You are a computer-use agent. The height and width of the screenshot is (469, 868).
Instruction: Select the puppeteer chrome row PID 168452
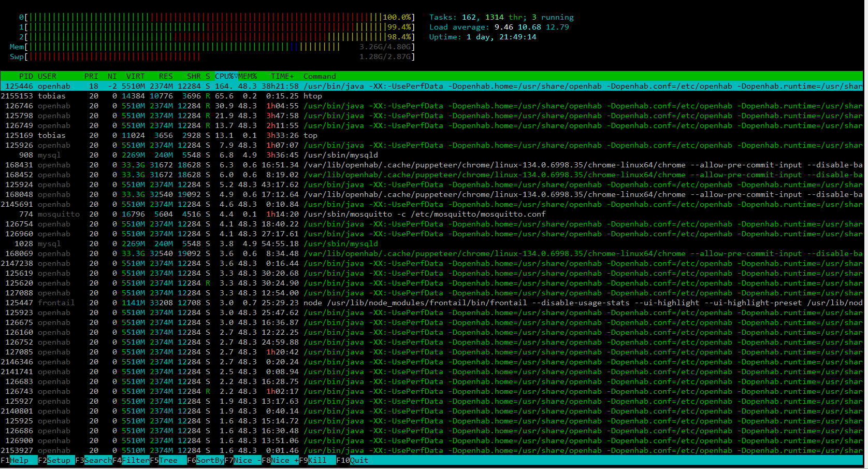(431, 175)
